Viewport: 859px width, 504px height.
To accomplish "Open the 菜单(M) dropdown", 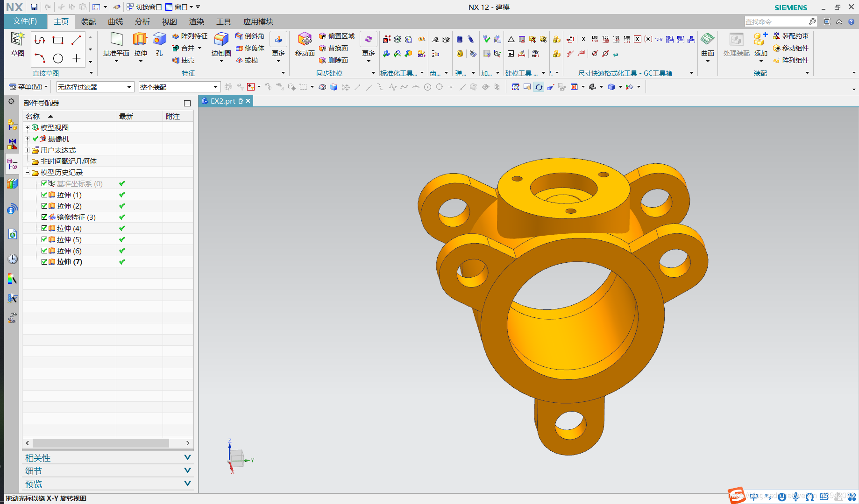I will click(x=28, y=87).
